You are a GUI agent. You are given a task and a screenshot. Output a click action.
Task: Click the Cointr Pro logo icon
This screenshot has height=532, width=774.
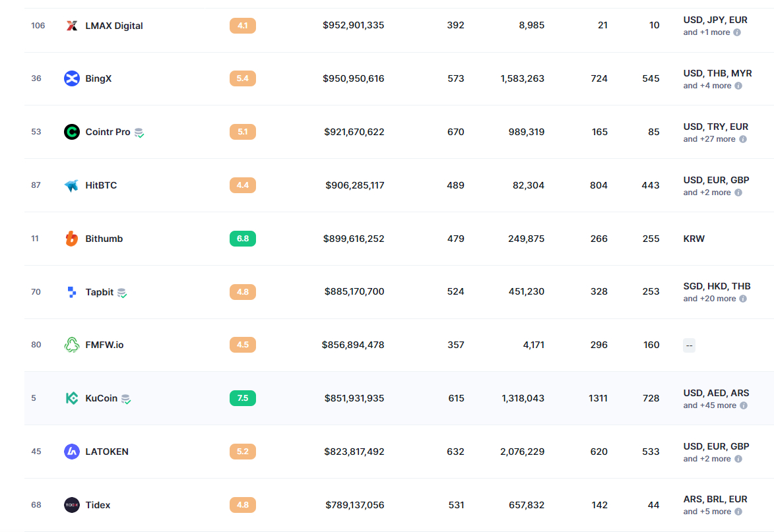(72, 132)
